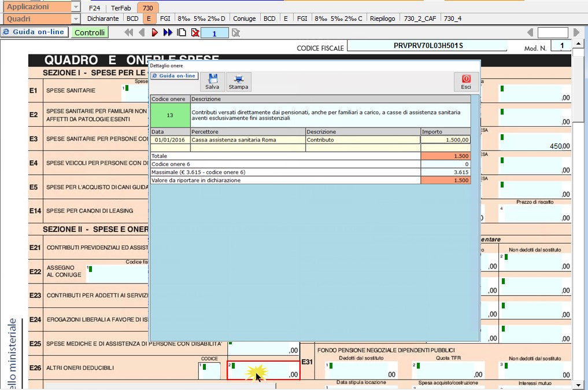This screenshot has height=390, width=588.
Task: Select the Importo cell 1.500,00
Action: [x=446, y=139]
